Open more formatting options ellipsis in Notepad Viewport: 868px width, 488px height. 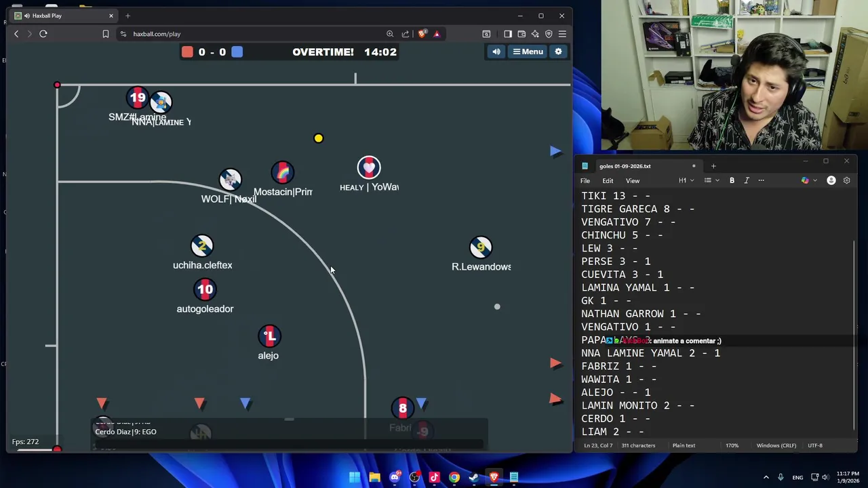tap(761, 181)
